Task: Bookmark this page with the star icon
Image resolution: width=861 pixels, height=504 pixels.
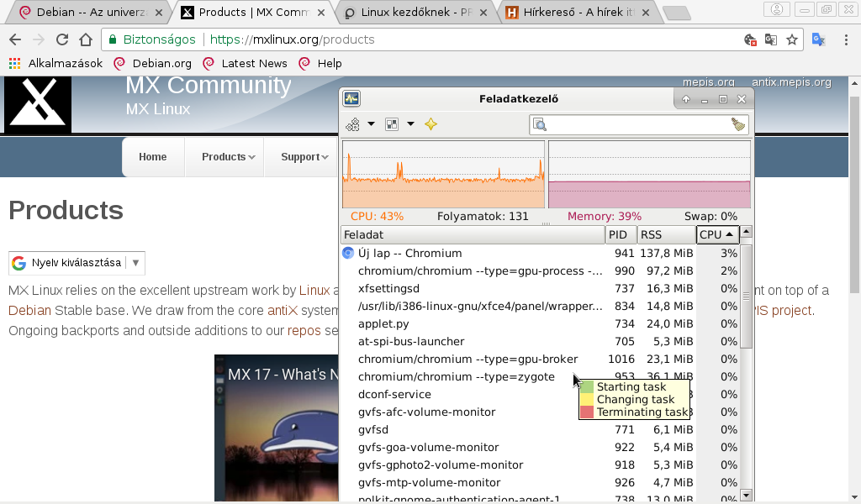Action: [x=792, y=39]
